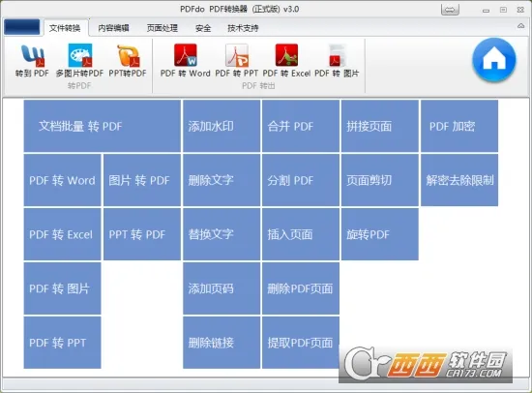Choose the PDF 转 PPT ribbon icon
The height and width of the screenshot is (393, 532).
pos(236,61)
